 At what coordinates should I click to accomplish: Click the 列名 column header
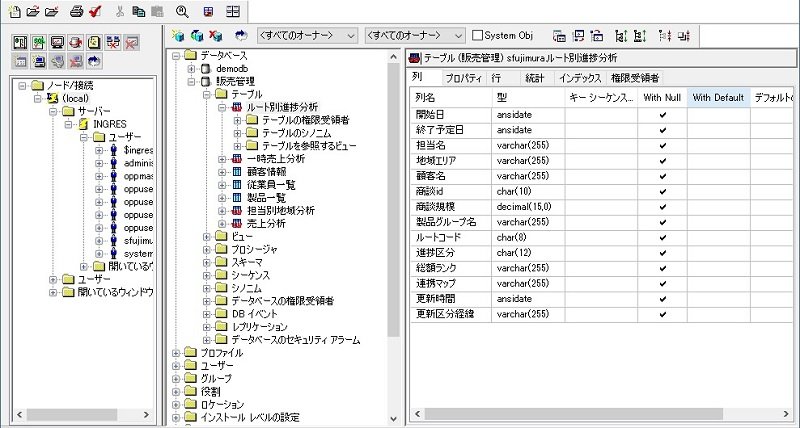click(x=451, y=97)
